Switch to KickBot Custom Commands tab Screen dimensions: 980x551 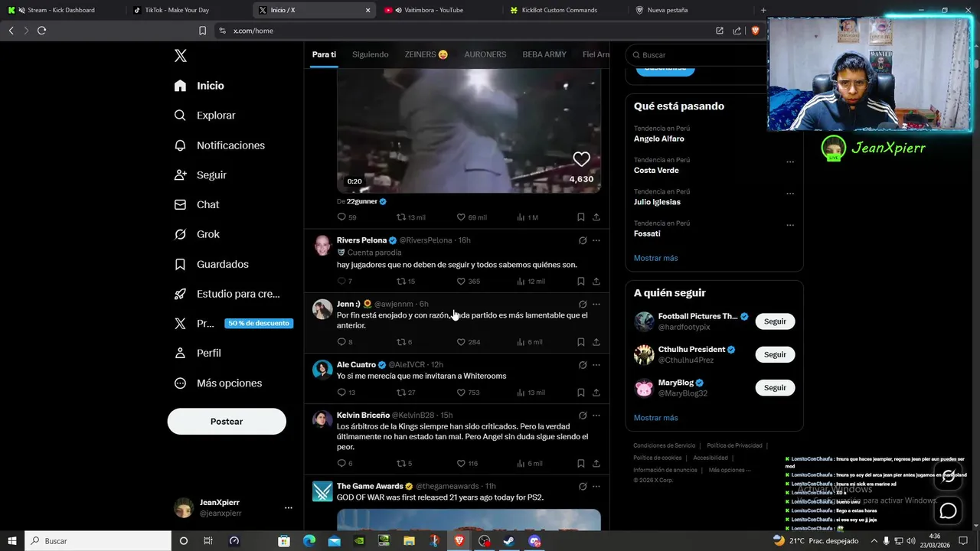pyautogui.click(x=566, y=10)
